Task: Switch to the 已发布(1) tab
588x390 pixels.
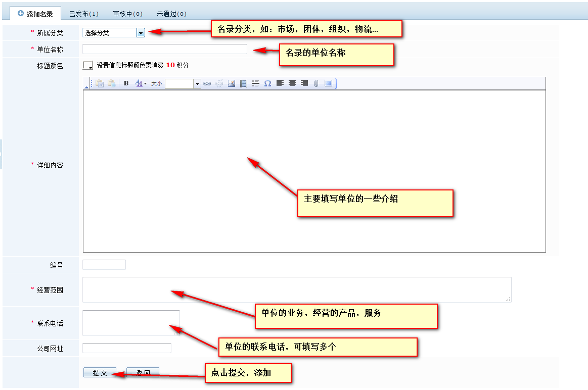Action: pyautogui.click(x=84, y=14)
